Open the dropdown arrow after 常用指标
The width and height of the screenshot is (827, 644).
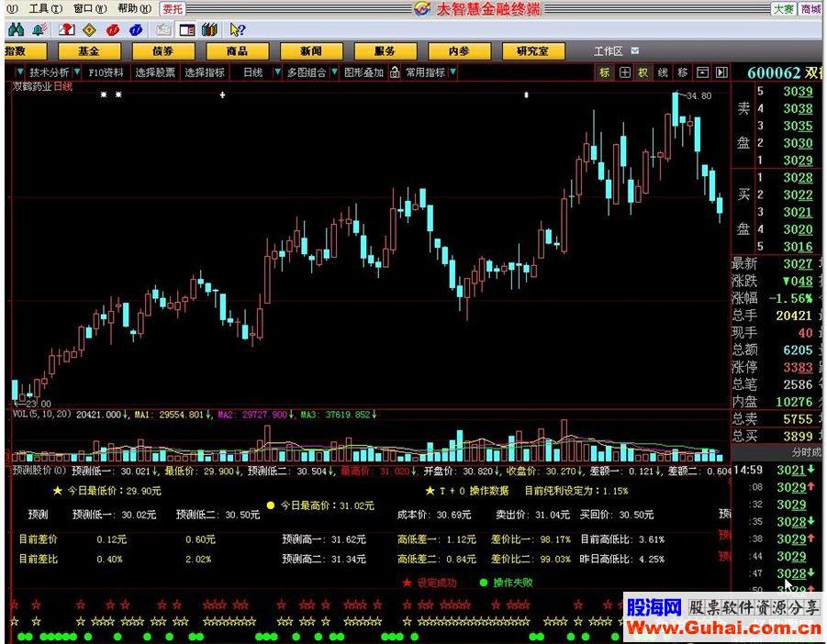point(453,72)
